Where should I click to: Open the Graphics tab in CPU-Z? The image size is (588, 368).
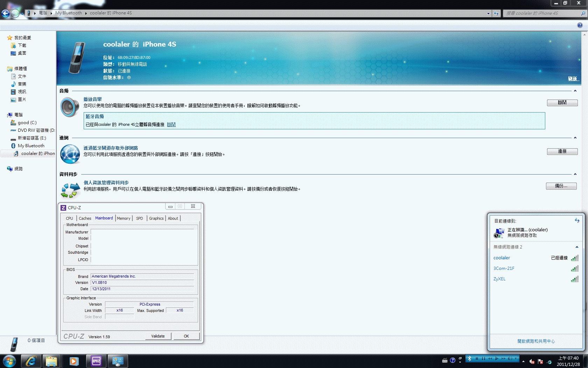click(156, 218)
